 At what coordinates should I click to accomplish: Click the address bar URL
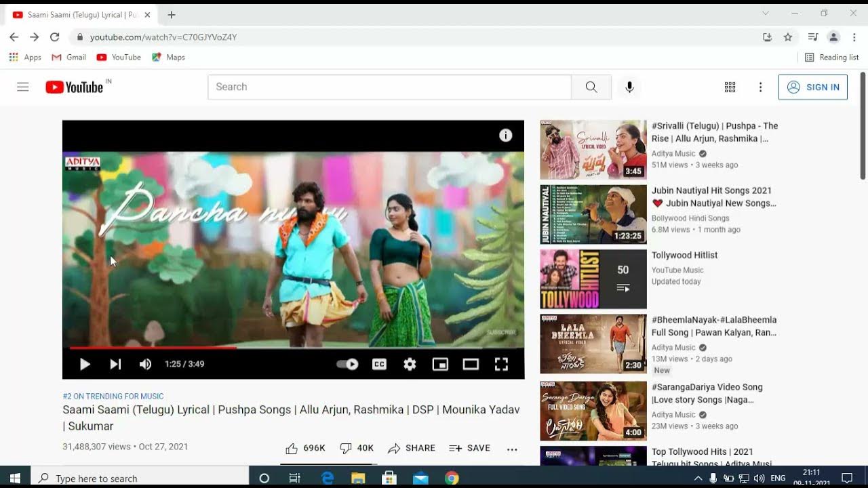(163, 37)
